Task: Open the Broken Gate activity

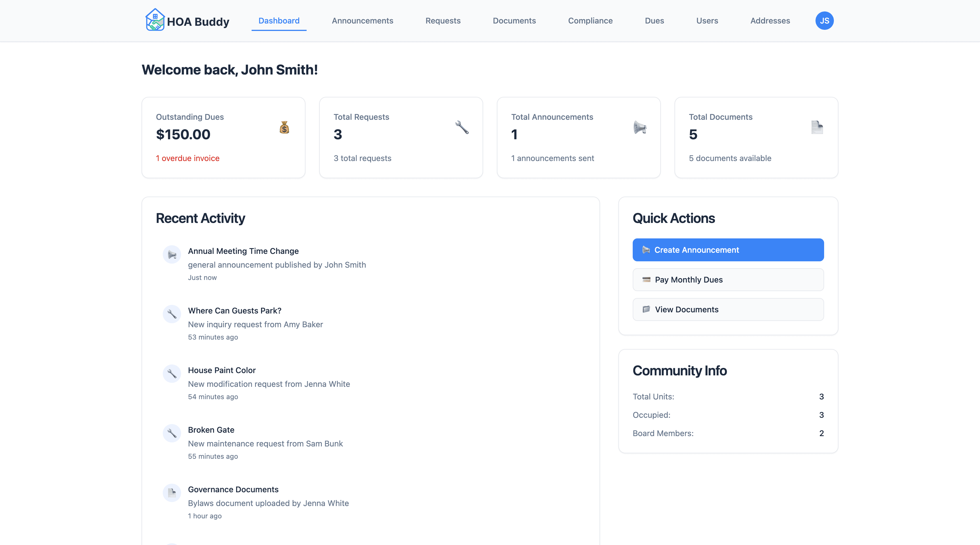Action: click(211, 430)
